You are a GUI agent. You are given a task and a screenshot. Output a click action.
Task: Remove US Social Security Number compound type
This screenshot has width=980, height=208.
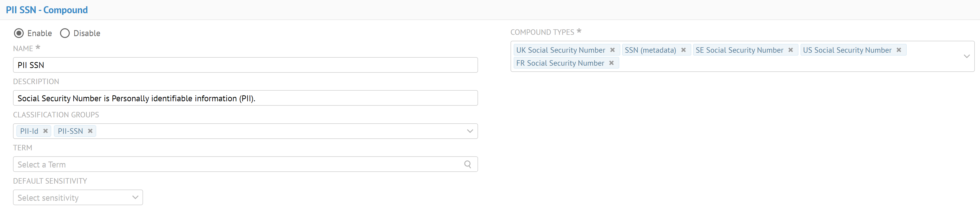(899, 50)
